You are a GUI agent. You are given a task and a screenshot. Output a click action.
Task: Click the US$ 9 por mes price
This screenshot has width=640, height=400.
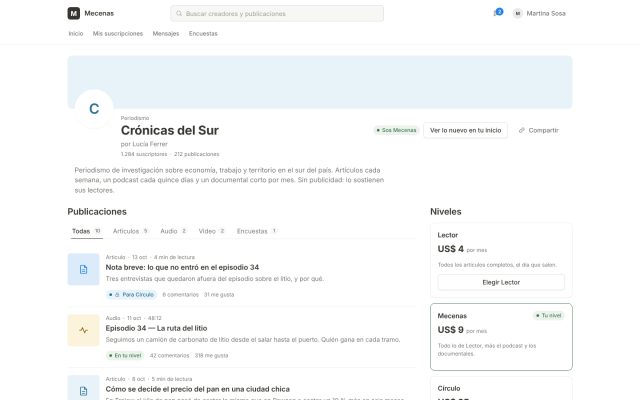pos(462,330)
